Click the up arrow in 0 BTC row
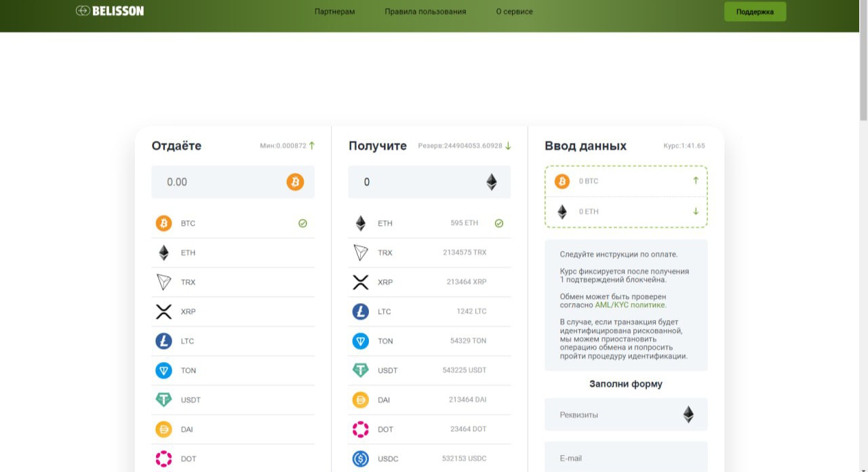Screen dimensions: 868x472 (x=696, y=180)
